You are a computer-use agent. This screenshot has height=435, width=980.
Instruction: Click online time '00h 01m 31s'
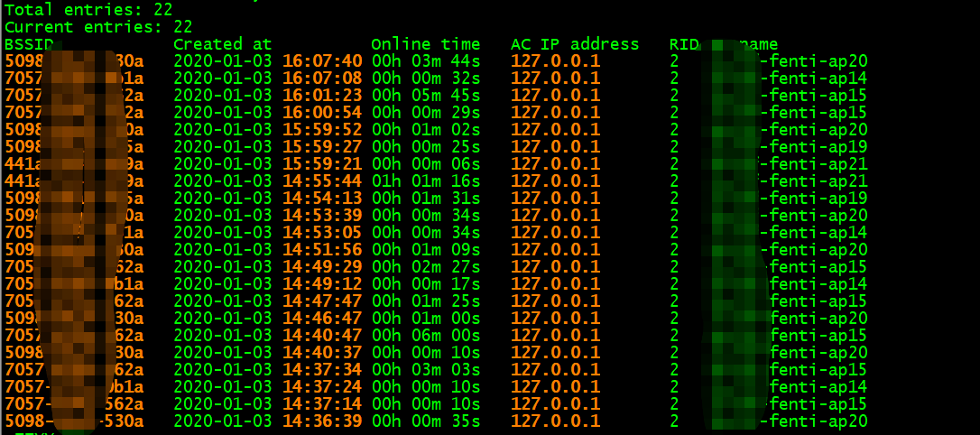tap(426, 199)
